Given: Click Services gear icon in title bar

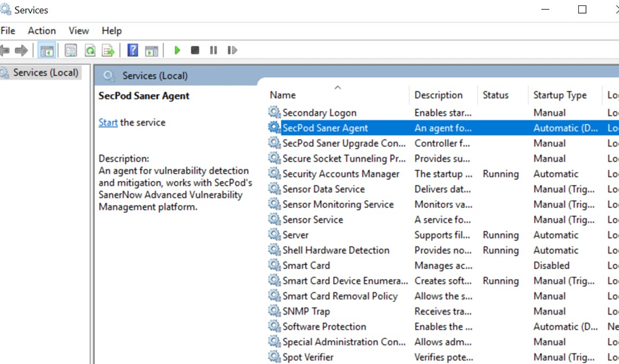Looking at the screenshot, I should pyautogui.click(x=5, y=9).
